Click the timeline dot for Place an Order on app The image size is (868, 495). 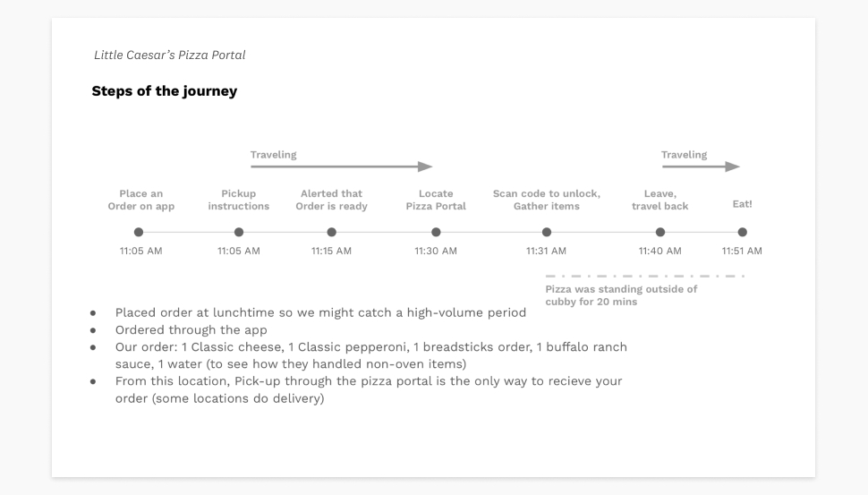click(139, 232)
